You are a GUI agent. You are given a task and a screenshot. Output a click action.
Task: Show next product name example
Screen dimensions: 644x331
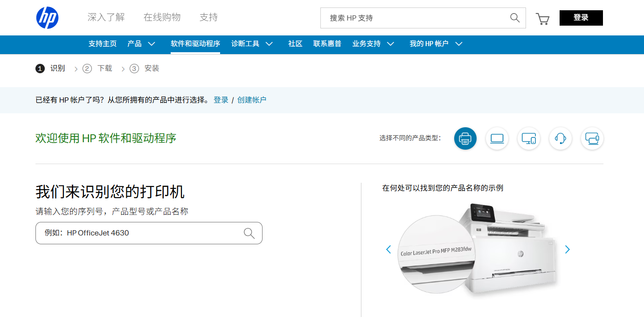[568, 249]
